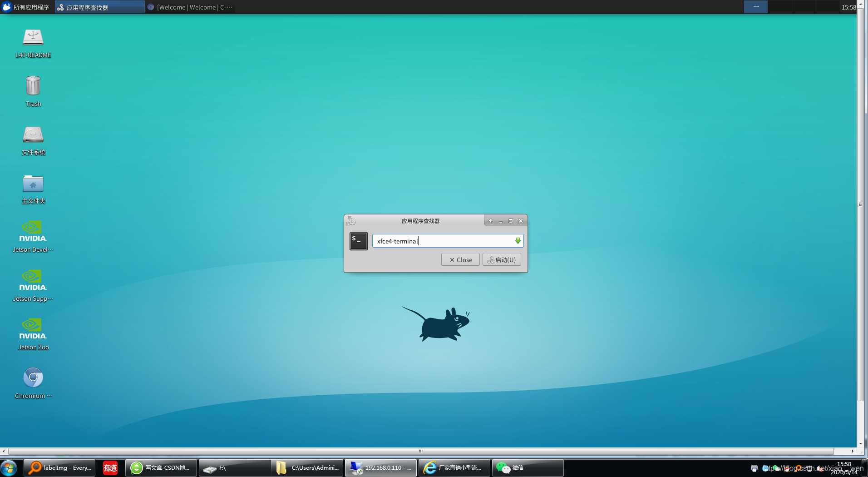Close the application finder with X
The height and width of the screenshot is (477, 868).
click(x=521, y=221)
